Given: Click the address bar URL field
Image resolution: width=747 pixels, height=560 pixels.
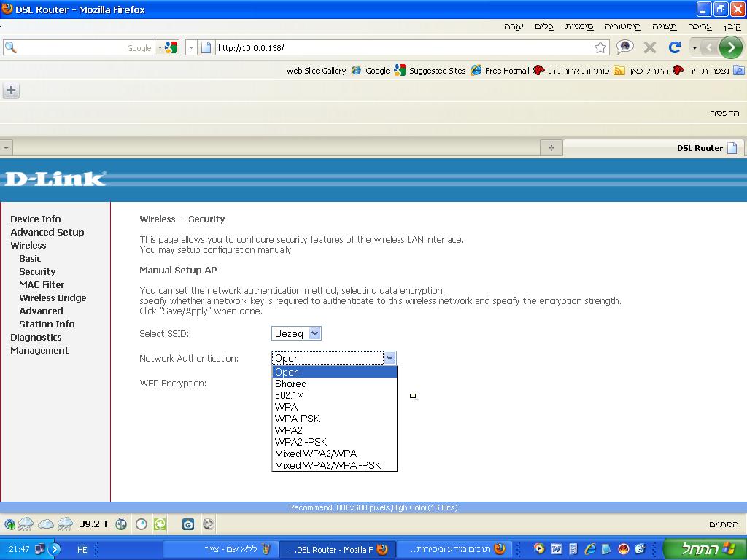Looking at the screenshot, I should point(405,47).
